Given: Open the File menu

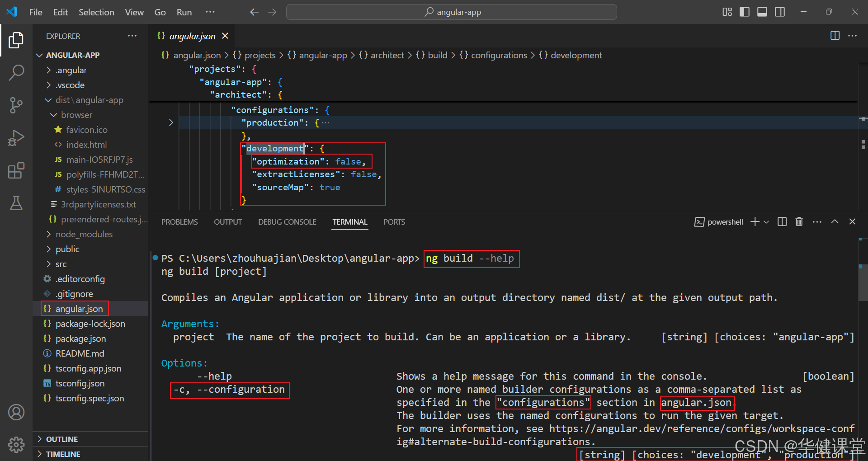Looking at the screenshot, I should click(36, 12).
